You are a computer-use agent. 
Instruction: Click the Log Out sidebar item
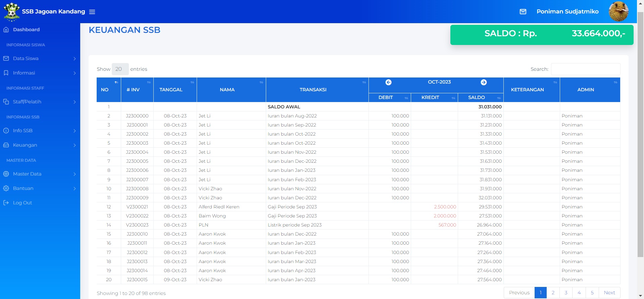point(22,203)
